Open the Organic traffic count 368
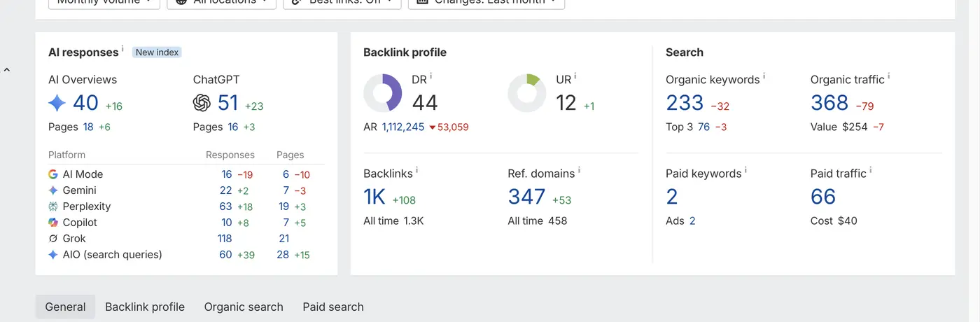Image resolution: width=980 pixels, height=322 pixels. [x=829, y=104]
